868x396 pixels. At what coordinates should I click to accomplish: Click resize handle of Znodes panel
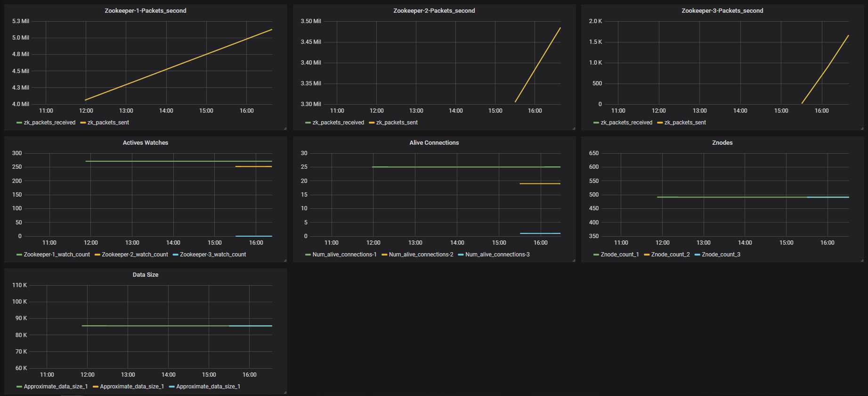click(x=862, y=260)
